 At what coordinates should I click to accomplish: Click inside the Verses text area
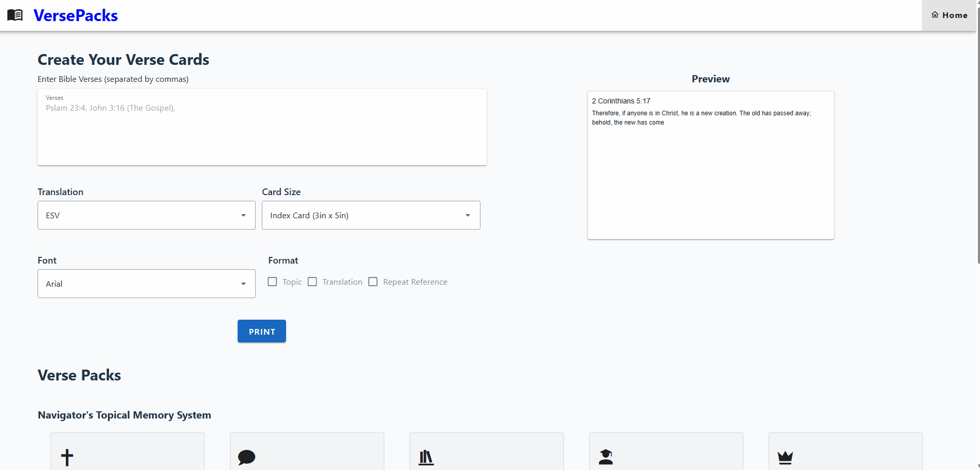tap(261, 127)
